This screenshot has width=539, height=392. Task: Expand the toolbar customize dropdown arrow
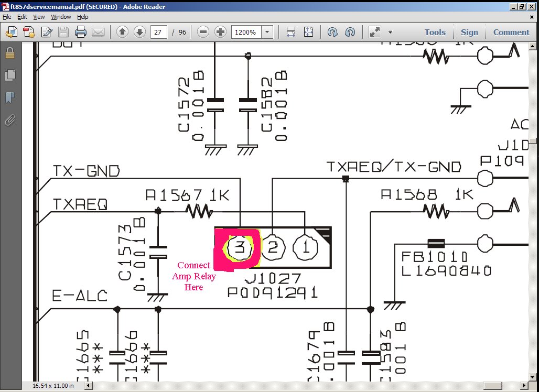coord(390,32)
